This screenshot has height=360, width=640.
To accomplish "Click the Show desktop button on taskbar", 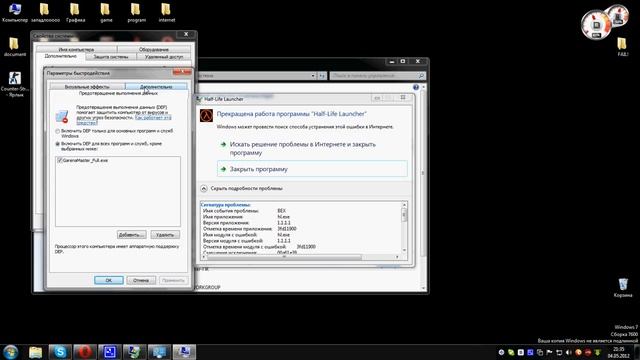I will (x=637, y=352).
